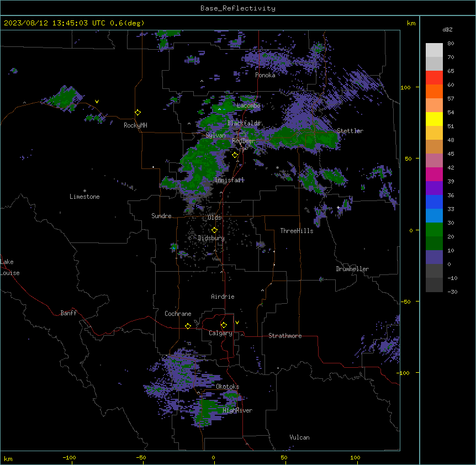Click the Okotoks map label
476x465 pixels.
click(x=228, y=387)
